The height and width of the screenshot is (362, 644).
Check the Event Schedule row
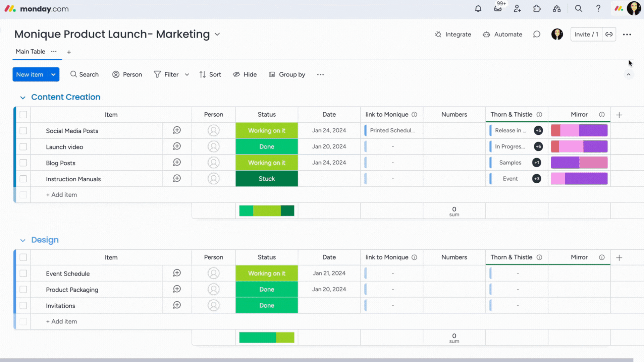coord(23,273)
